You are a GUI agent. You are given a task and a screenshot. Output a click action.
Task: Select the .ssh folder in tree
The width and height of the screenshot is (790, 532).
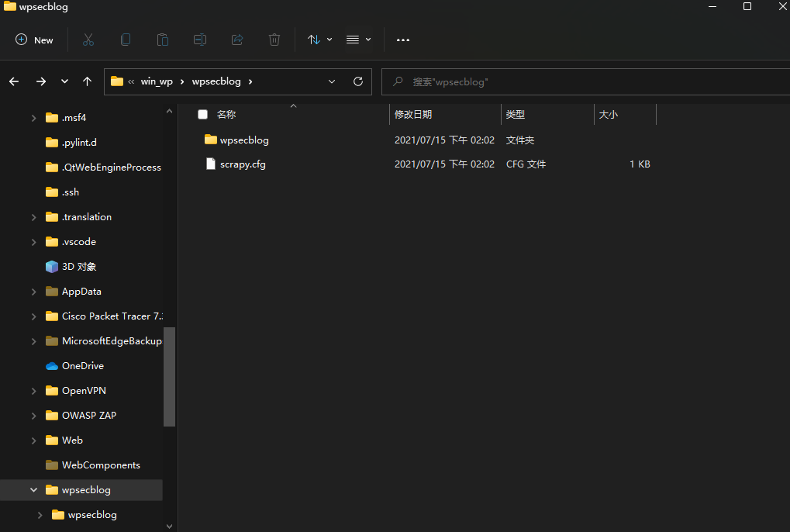(71, 192)
